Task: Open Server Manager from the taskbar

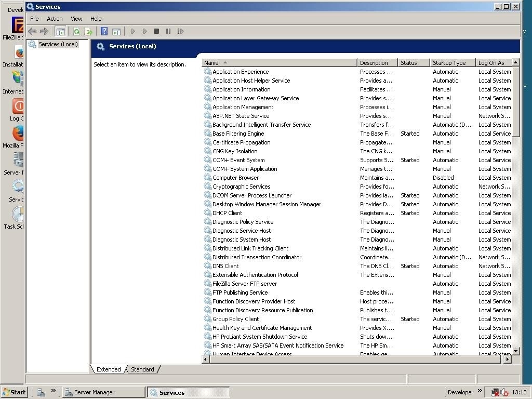Action: pos(103,392)
